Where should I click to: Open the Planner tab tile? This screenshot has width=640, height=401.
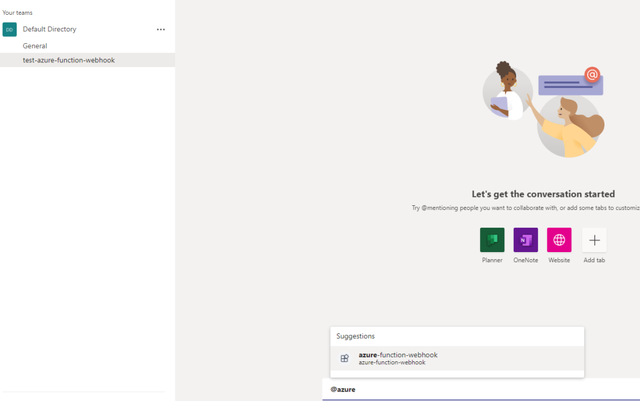click(x=492, y=240)
